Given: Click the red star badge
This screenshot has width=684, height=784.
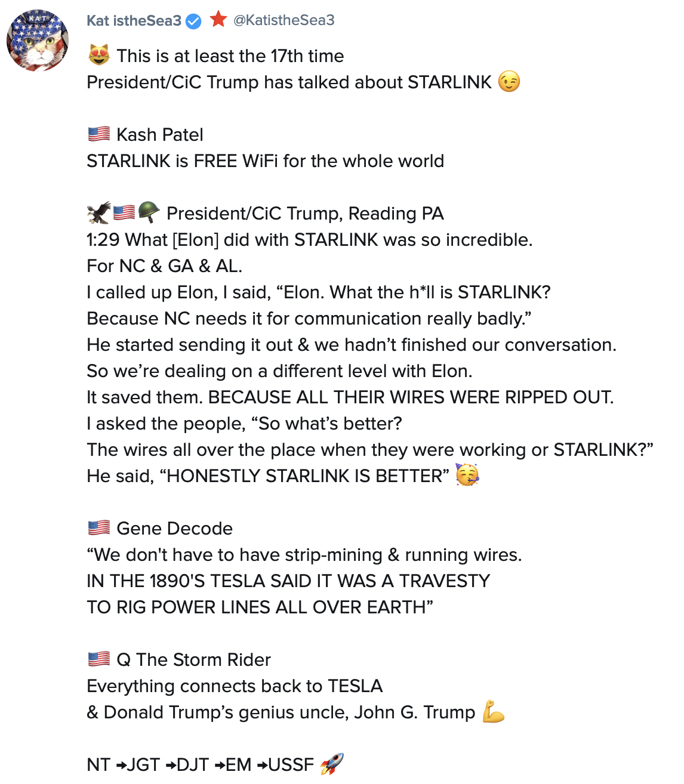Looking at the screenshot, I should (218, 19).
